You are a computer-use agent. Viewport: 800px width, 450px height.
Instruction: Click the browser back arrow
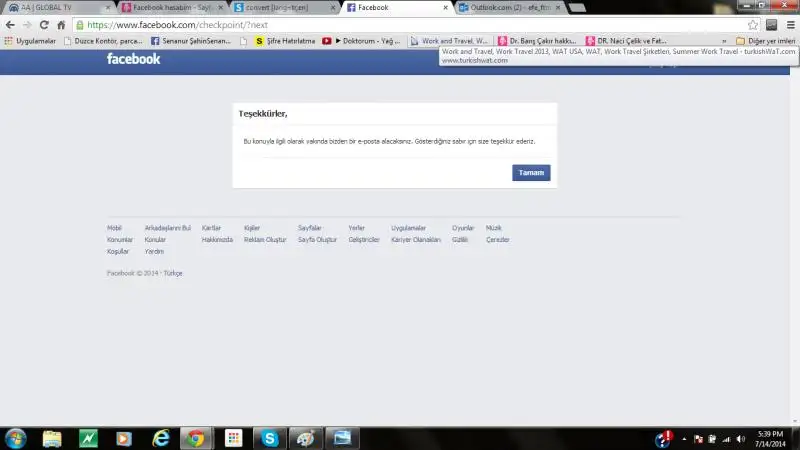[11, 24]
